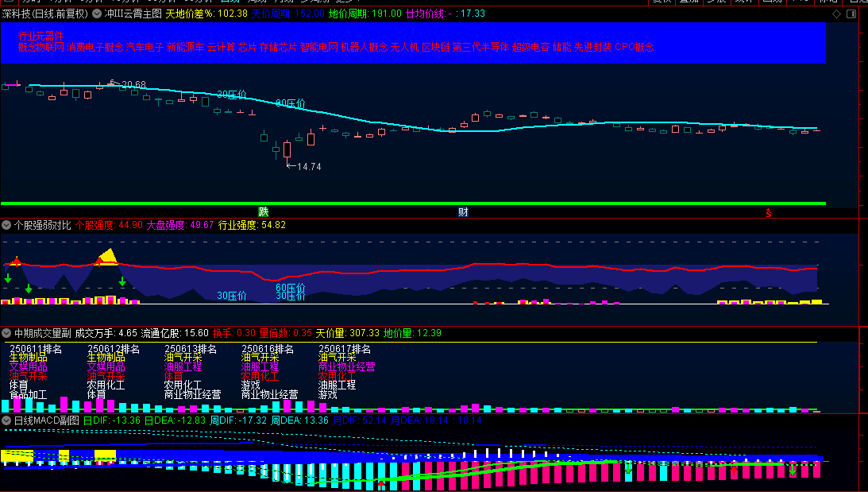Click the 个股强度 44.90 readout
The height and width of the screenshot is (492, 868).
click(109, 225)
